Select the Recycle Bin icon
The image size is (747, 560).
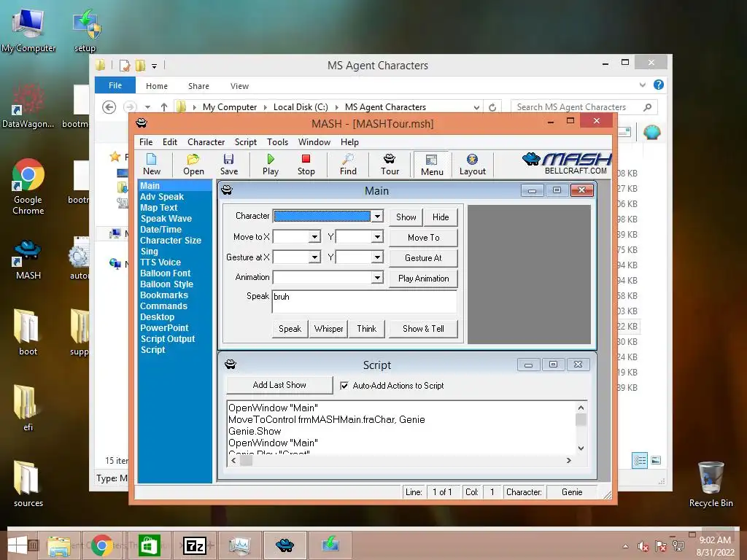pos(711,484)
